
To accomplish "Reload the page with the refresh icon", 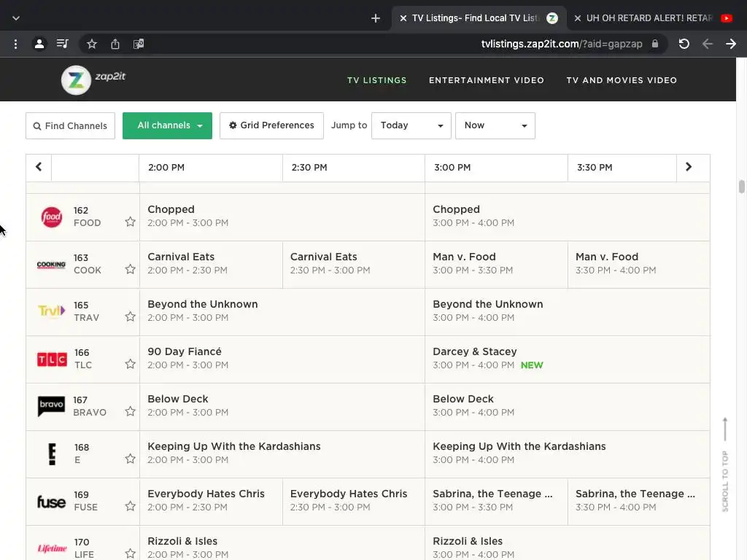I will click(x=684, y=44).
